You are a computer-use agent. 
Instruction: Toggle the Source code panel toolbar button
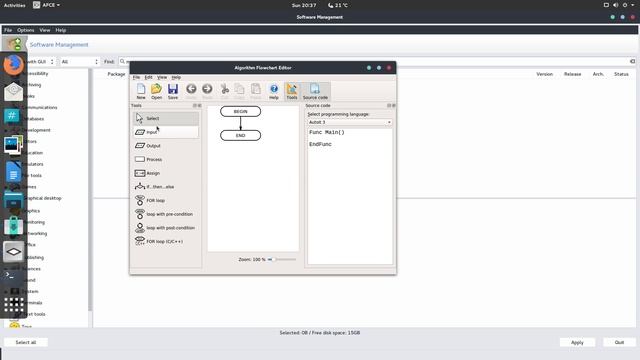[x=315, y=91]
